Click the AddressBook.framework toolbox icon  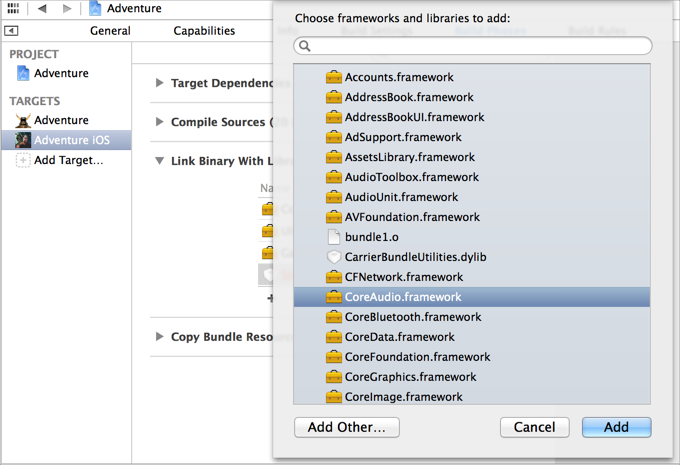click(x=333, y=97)
